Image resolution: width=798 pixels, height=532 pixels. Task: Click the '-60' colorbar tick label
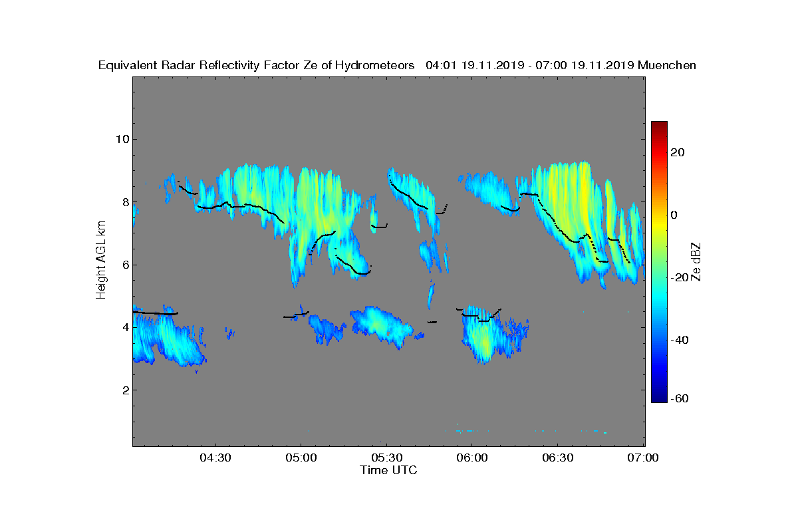[x=680, y=398]
